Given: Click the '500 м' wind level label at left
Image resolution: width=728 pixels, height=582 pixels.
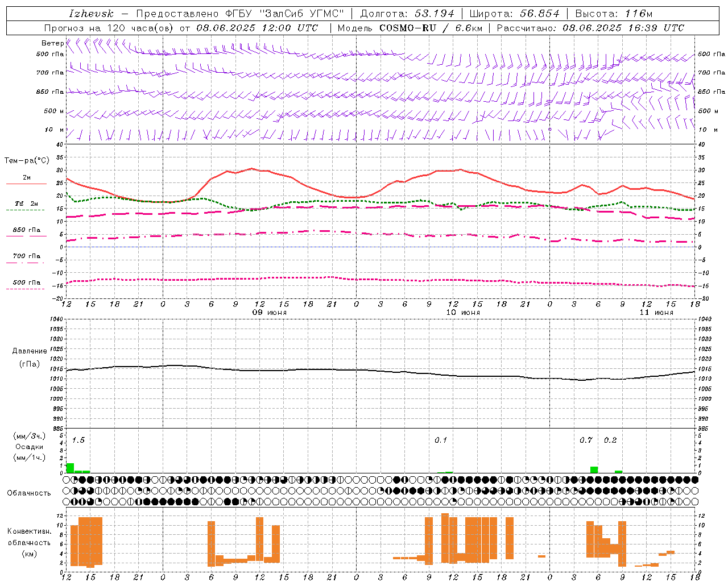Looking at the screenshot, I should click(54, 111).
